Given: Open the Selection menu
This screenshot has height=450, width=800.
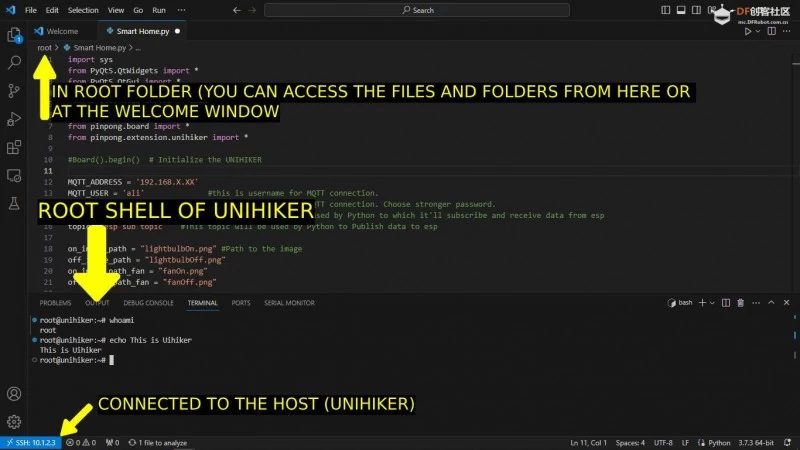Looking at the screenshot, I should 83,10.
